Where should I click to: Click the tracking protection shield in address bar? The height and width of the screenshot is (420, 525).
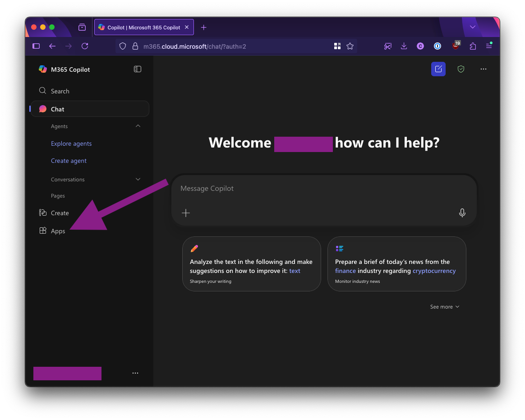[123, 46]
